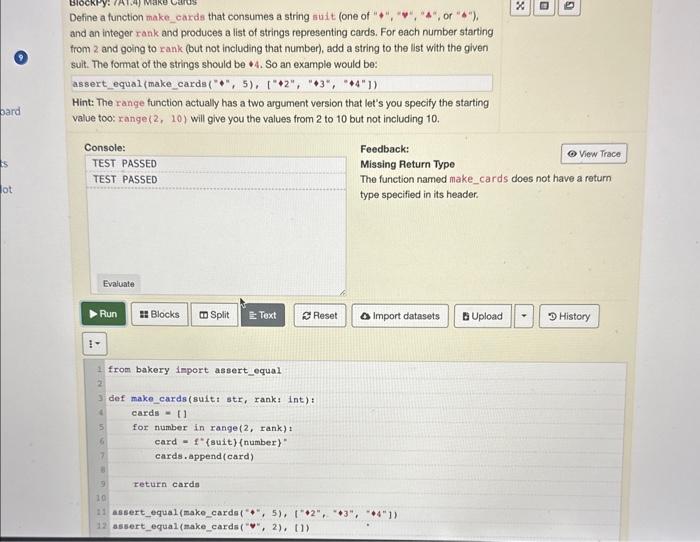Open the code History
Screen dimensions: 700x542
click(569, 317)
